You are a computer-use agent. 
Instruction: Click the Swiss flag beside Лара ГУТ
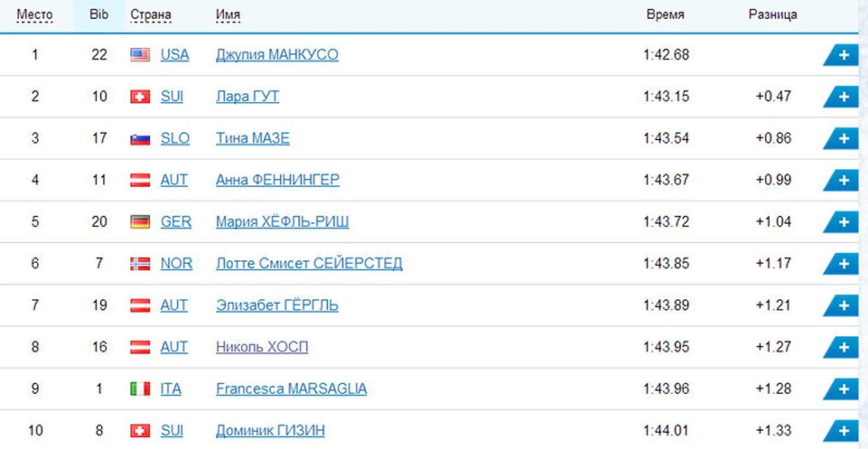(x=140, y=96)
